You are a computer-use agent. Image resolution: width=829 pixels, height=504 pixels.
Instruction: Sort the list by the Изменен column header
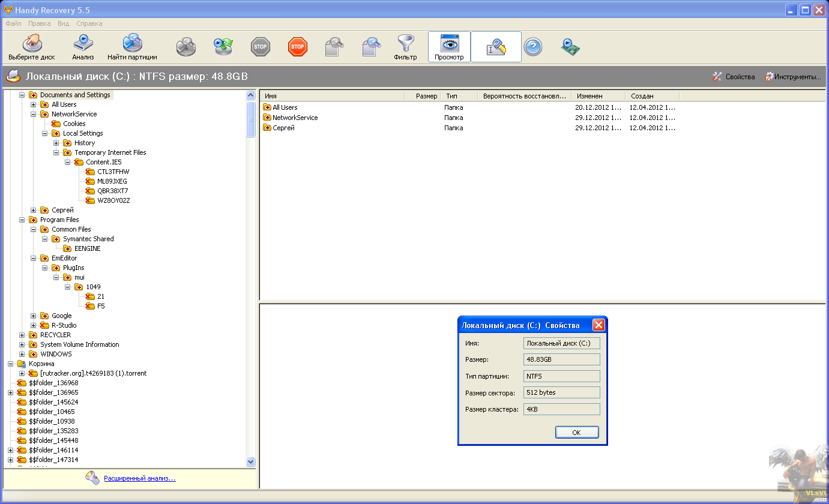point(597,96)
